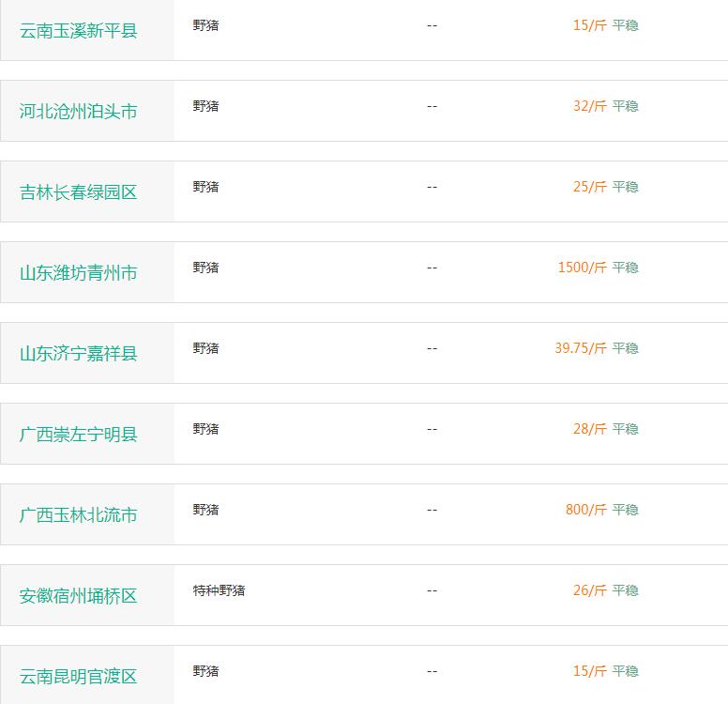The height and width of the screenshot is (704, 728).
Task: Select the 特种野猪 product name
Action: point(220,590)
